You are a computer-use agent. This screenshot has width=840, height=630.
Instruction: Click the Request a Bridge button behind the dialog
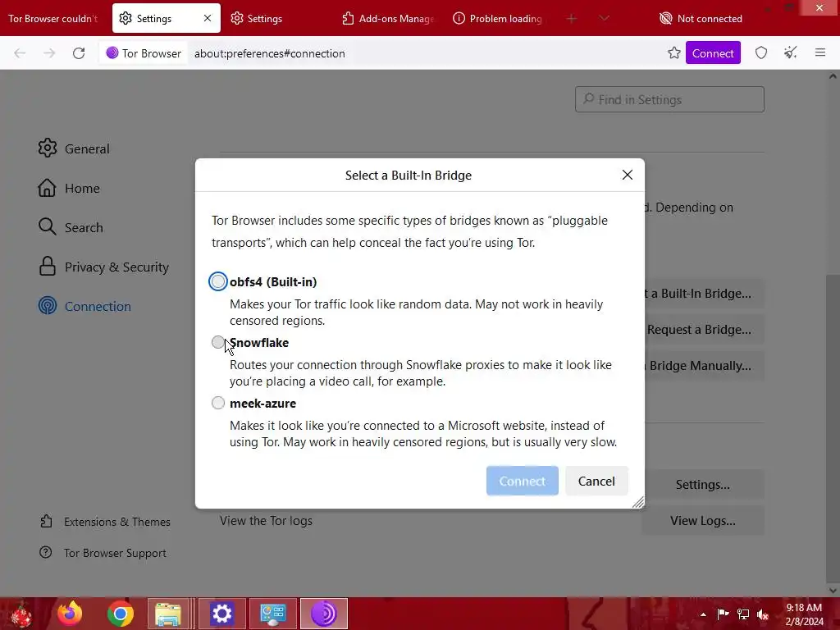(703, 330)
